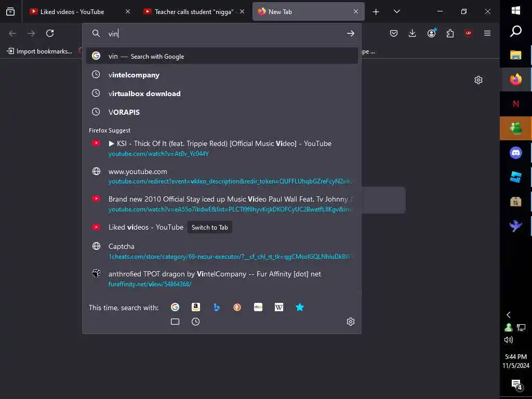Open the Firefox account icon
The height and width of the screenshot is (399, 532).
[x=431, y=33]
